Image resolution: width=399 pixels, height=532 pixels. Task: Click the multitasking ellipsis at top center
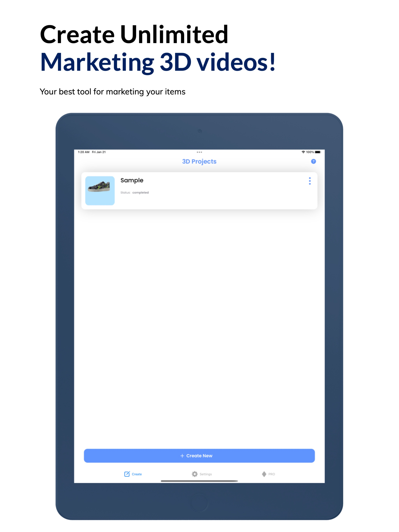199,152
